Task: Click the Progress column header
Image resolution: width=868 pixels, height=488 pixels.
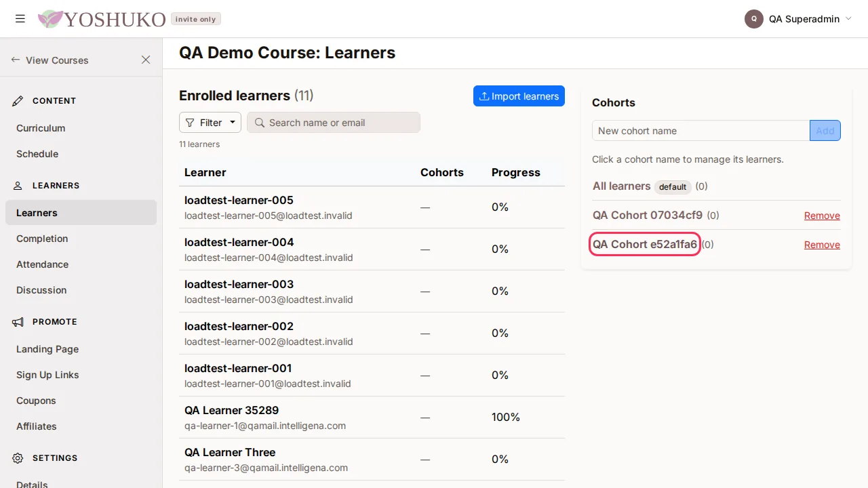Action: pyautogui.click(x=516, y=172)
